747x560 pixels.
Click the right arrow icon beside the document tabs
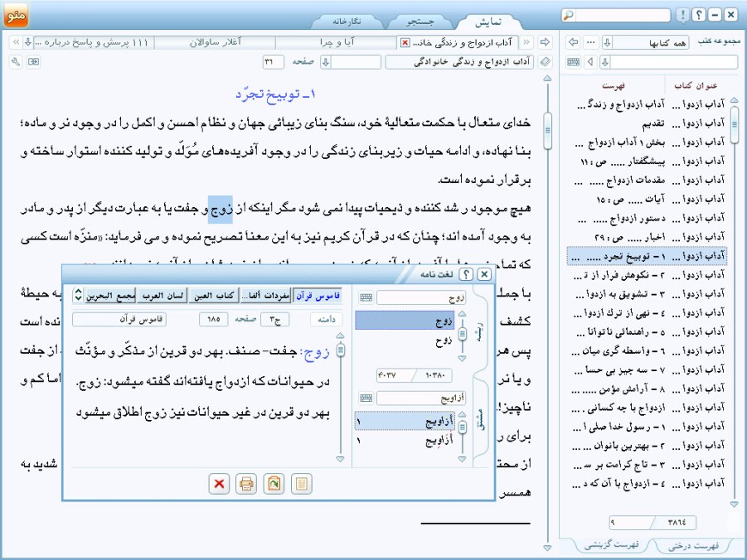point(545,42)
